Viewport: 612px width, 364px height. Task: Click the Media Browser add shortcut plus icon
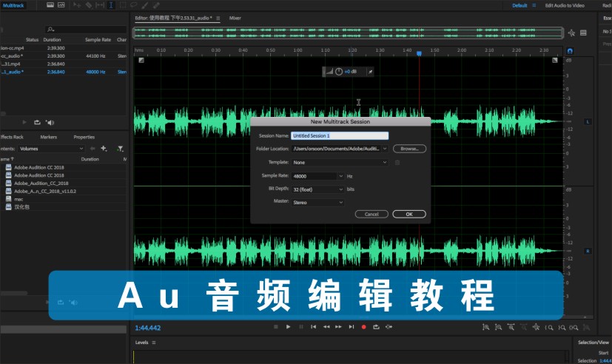pyautogui.click(x=104, y=148)
